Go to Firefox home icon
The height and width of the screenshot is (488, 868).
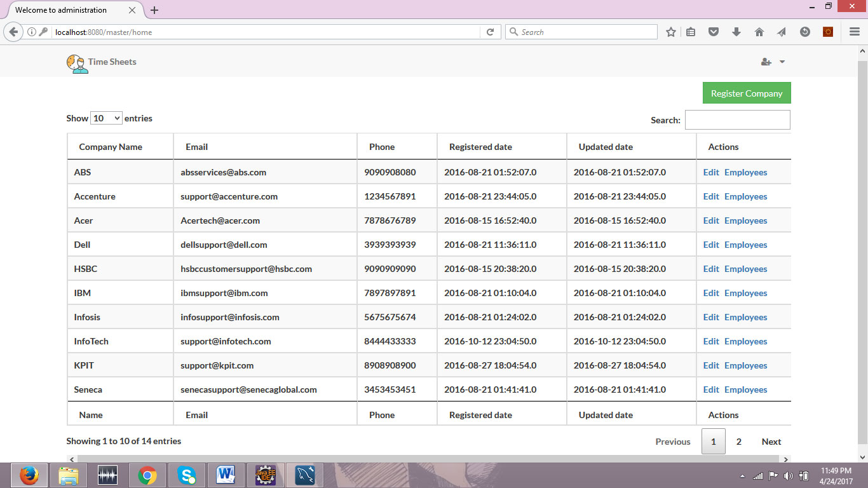click(759, 32)
